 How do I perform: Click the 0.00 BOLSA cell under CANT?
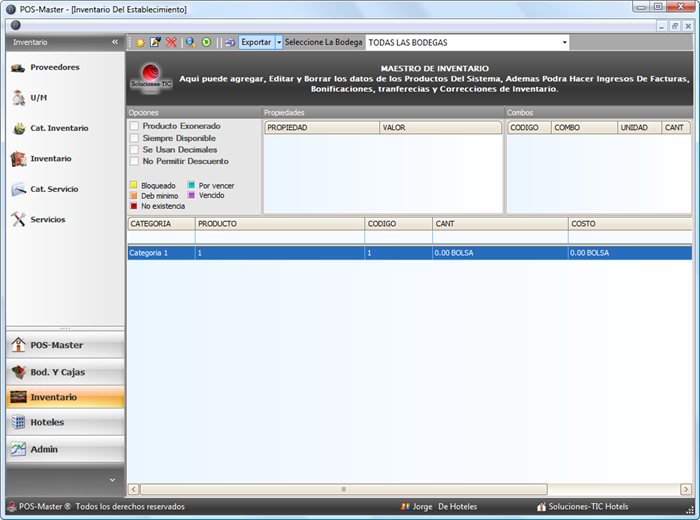point(500,253)
